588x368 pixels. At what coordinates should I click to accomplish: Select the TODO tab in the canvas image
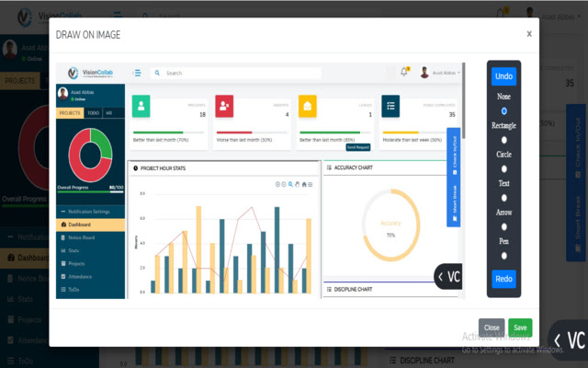coord(93,113)
